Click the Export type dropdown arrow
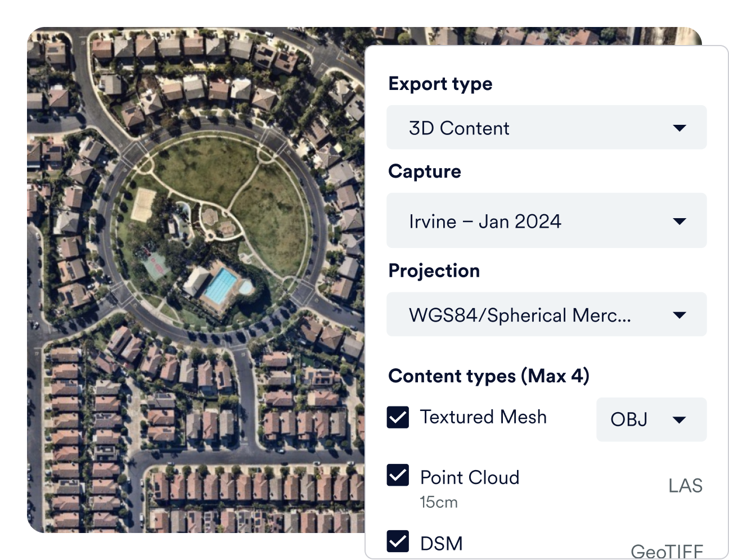 [x=679, y=128]
